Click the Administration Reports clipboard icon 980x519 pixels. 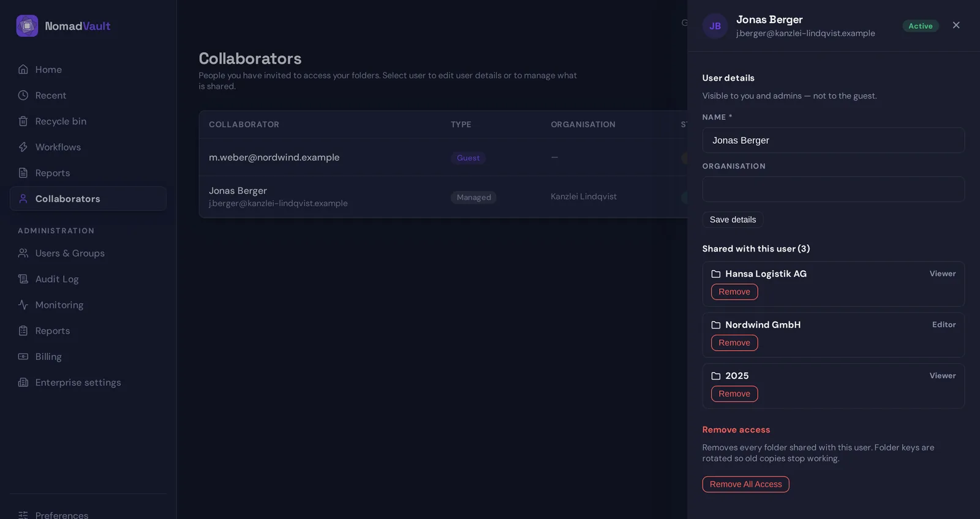23,330
